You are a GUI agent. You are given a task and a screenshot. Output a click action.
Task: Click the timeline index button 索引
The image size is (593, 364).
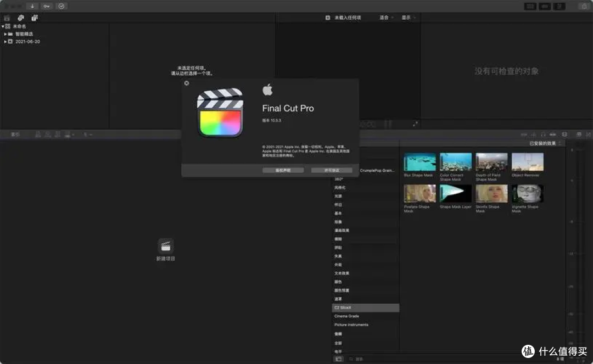point(15,134)
